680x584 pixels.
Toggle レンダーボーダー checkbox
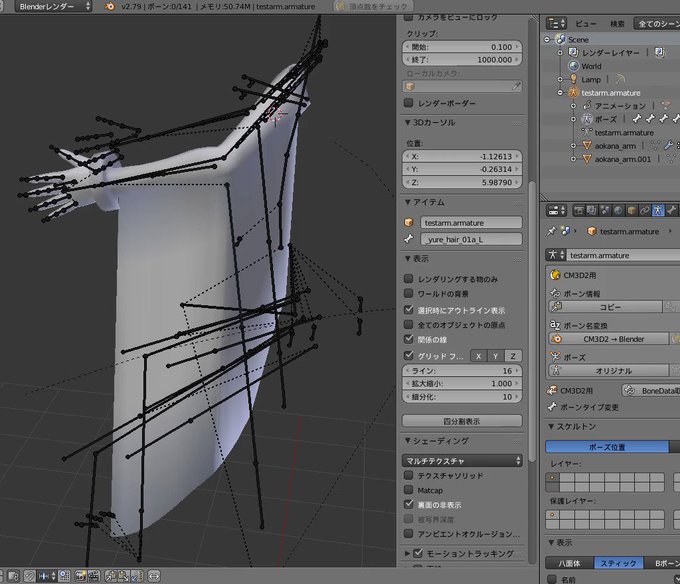[408, 103]
